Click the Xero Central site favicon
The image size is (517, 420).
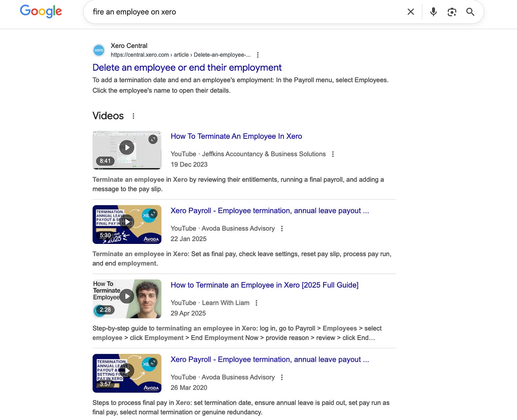99,50
